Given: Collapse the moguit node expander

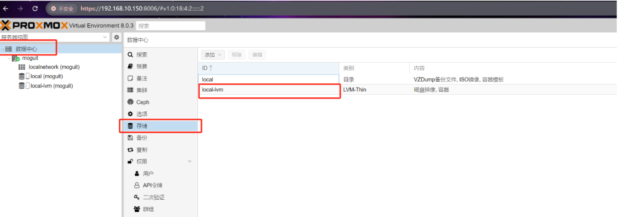Looking at the screenshot, I should (x=10, y=59).
